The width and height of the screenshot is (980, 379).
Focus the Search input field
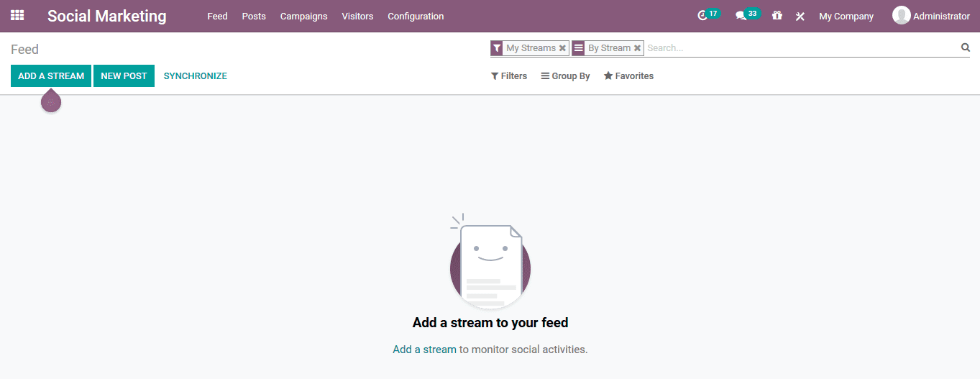(x=802, y=48)
